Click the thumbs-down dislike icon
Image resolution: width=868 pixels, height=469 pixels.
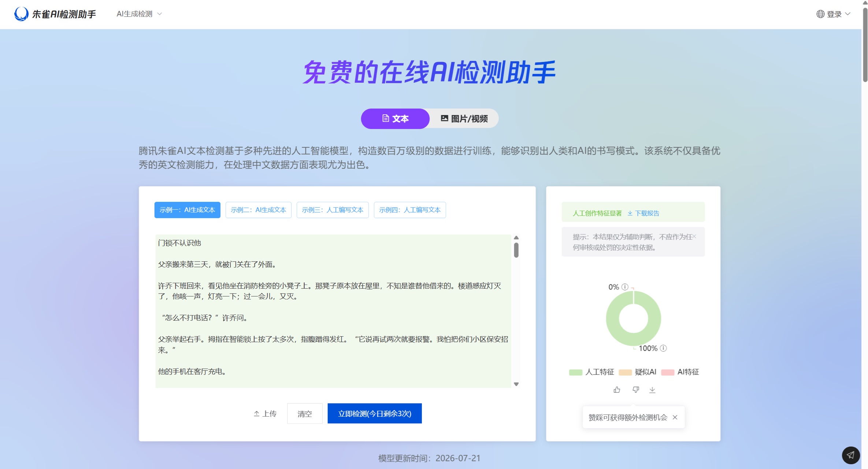click(636, 390)
